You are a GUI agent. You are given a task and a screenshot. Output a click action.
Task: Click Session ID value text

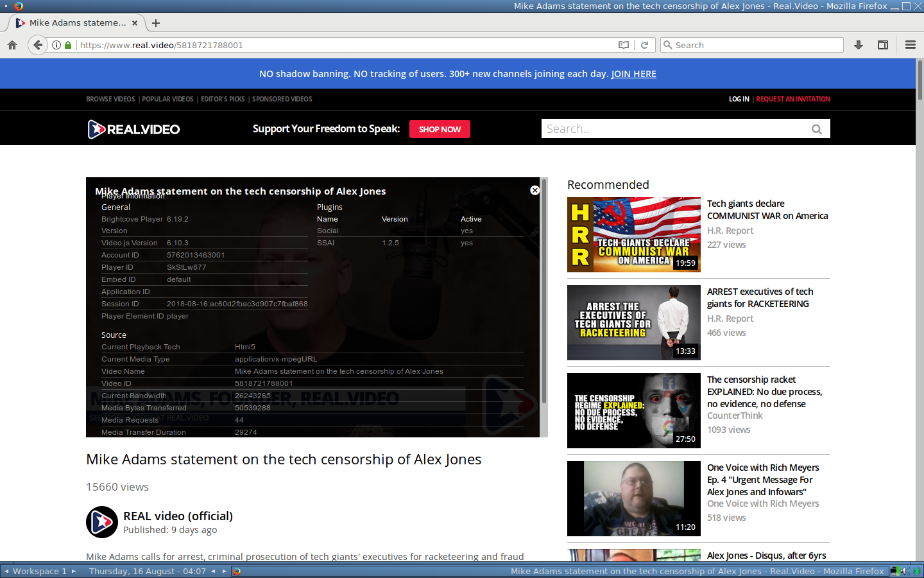click(237, 304)
